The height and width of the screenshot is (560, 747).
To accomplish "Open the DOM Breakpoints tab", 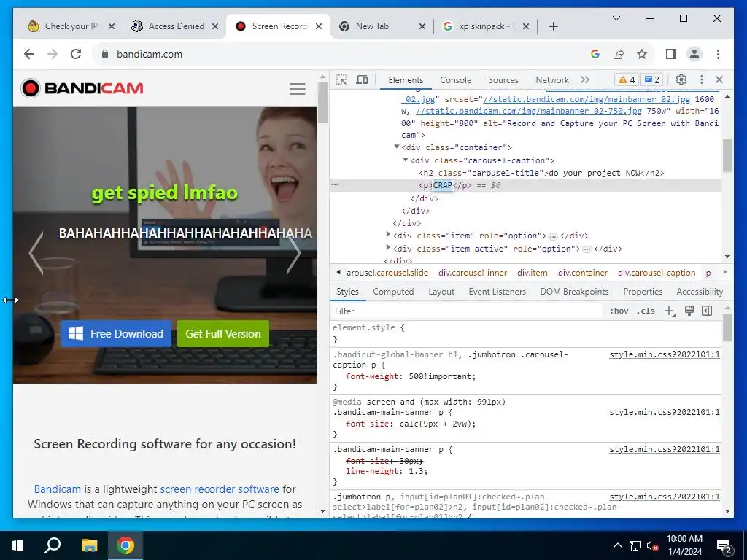I will (574, 292).
